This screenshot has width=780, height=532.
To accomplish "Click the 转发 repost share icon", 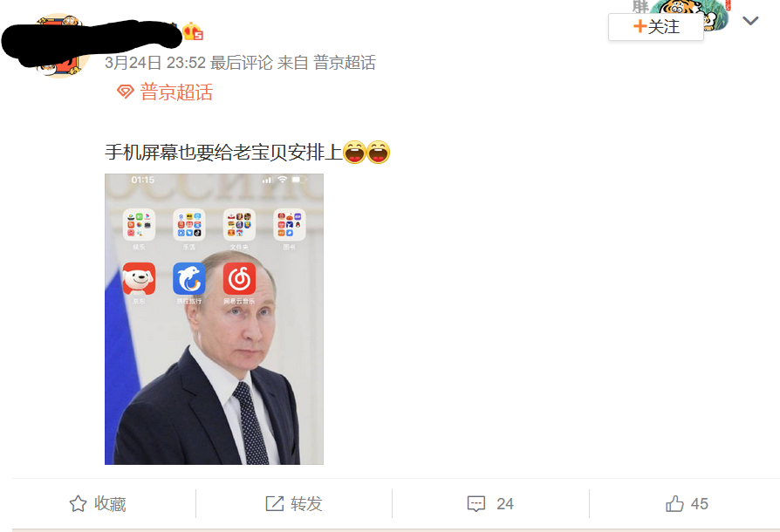I will (x=274, y=504).
